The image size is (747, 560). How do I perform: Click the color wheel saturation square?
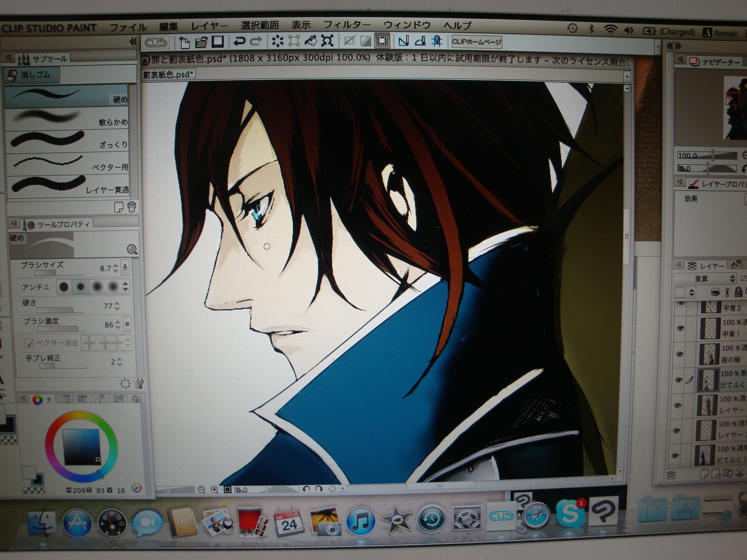[81, 447]
